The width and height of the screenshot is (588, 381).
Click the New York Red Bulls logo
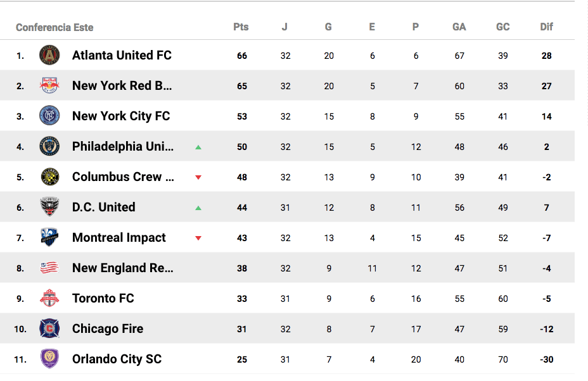49,85
